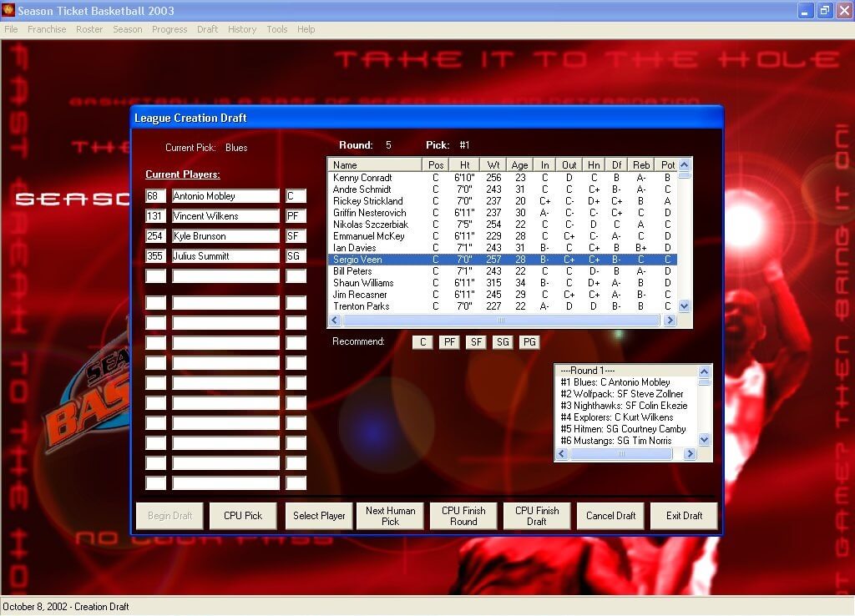This screenshot has height=616, width=855.
Task: Select Emmanuel McKey in the player list
Action: pos(503,236)
